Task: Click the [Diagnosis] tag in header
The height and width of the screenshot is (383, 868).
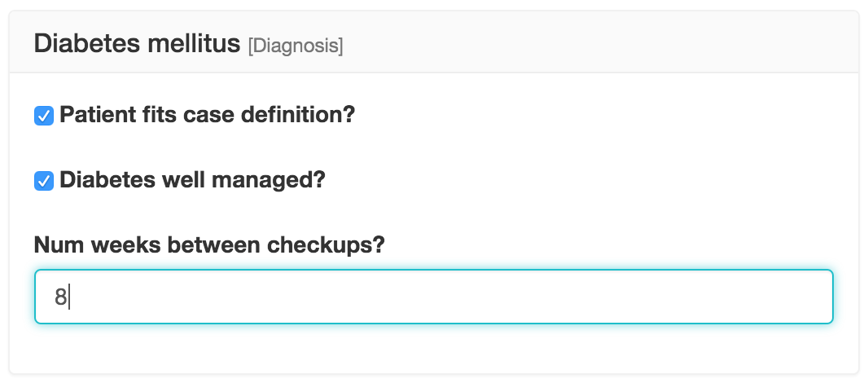Action: pyautogui.click(x=296, y=46)
